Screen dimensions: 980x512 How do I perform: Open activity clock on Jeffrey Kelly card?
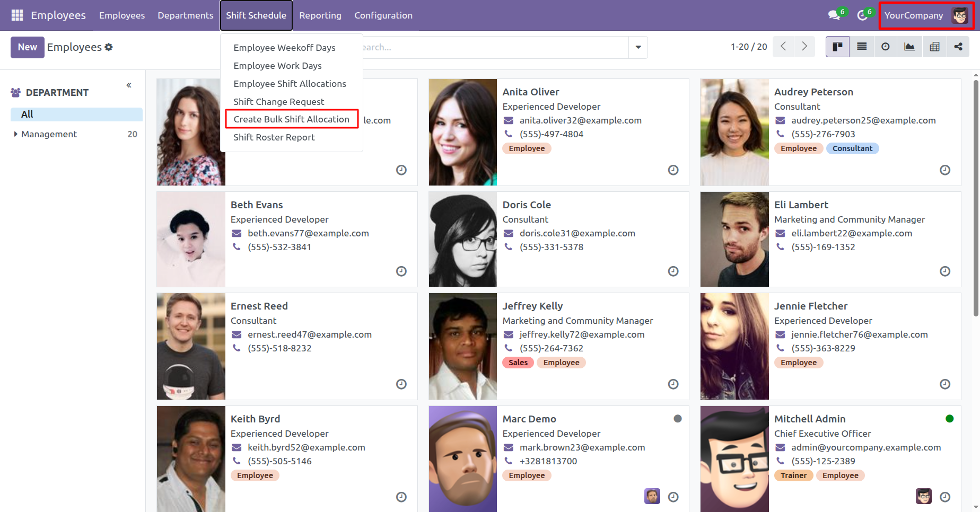click(673, 384)
